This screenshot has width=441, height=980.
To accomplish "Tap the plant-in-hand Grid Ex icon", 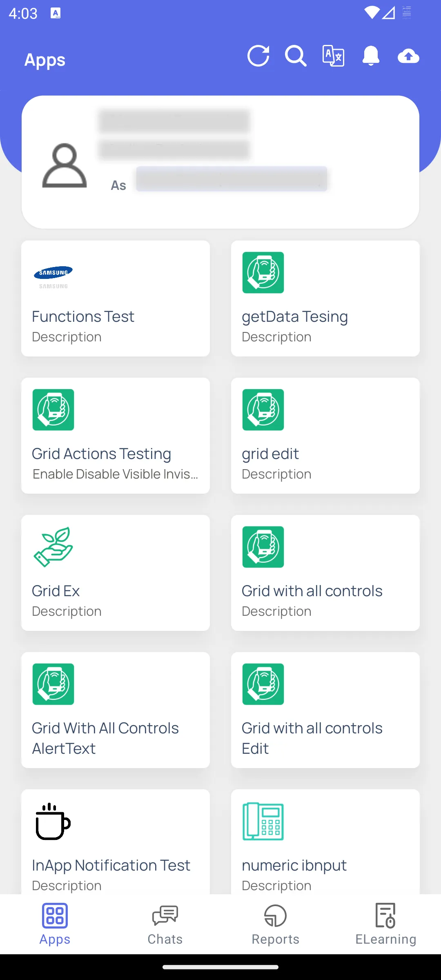I will (x=53, y=547).
